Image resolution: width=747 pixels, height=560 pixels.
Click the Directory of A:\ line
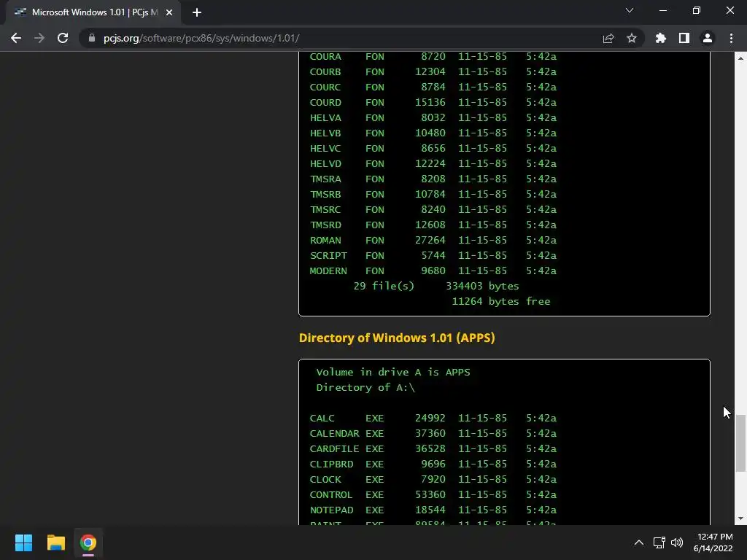point(365,387)
